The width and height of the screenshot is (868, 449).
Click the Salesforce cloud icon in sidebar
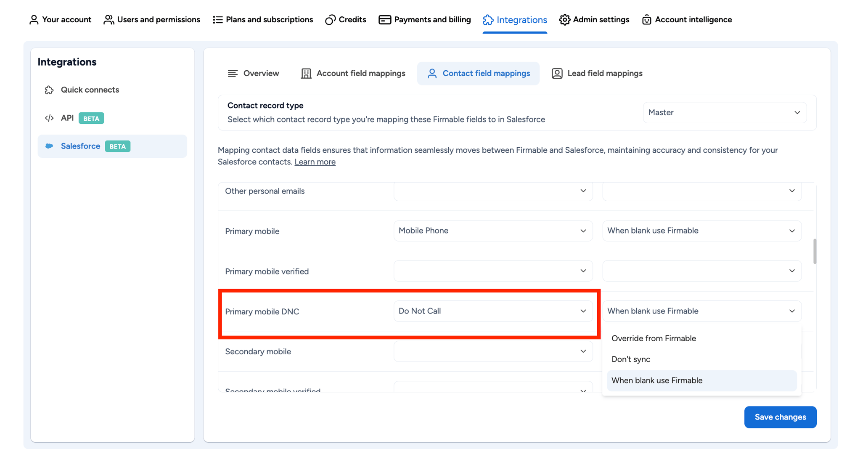[x=49, y=146]
